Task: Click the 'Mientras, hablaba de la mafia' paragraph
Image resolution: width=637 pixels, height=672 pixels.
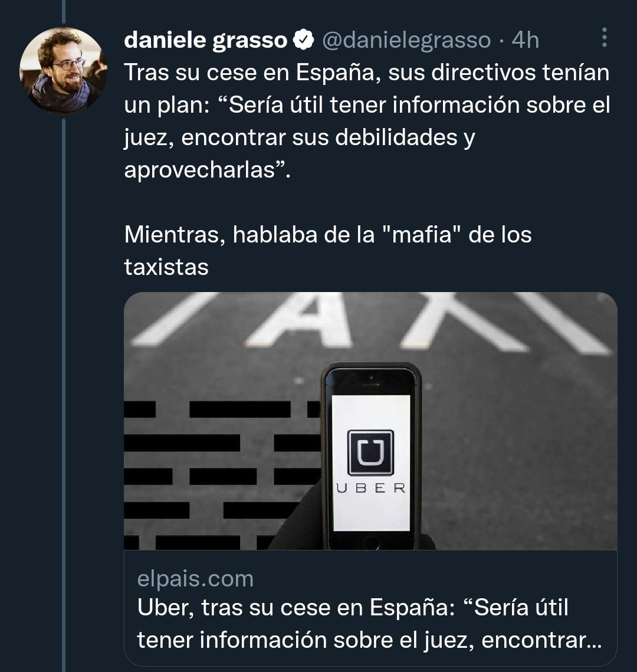Action: tap(328, 251)
